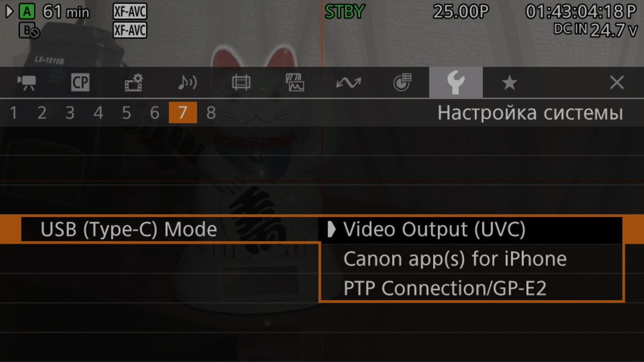Image resolution: width=644 pixels, height=362 pixels.
Task: Open the Assignable Buttons menu icon
Action: (402, 83)
